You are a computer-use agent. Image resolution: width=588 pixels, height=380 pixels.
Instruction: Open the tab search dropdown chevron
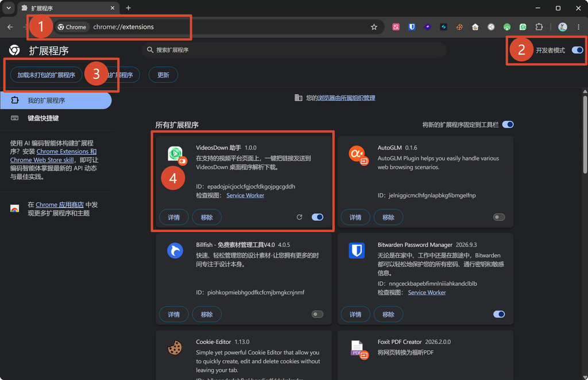(8, 8)
